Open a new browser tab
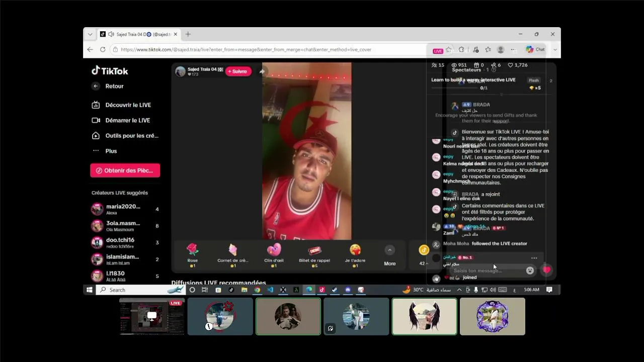The width and height of the screenshot is (644, 362). coord(188,34)
